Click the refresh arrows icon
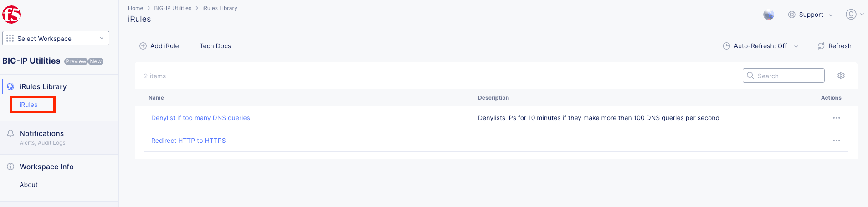This screenshot has width=868, height=207. pos(821,46)
